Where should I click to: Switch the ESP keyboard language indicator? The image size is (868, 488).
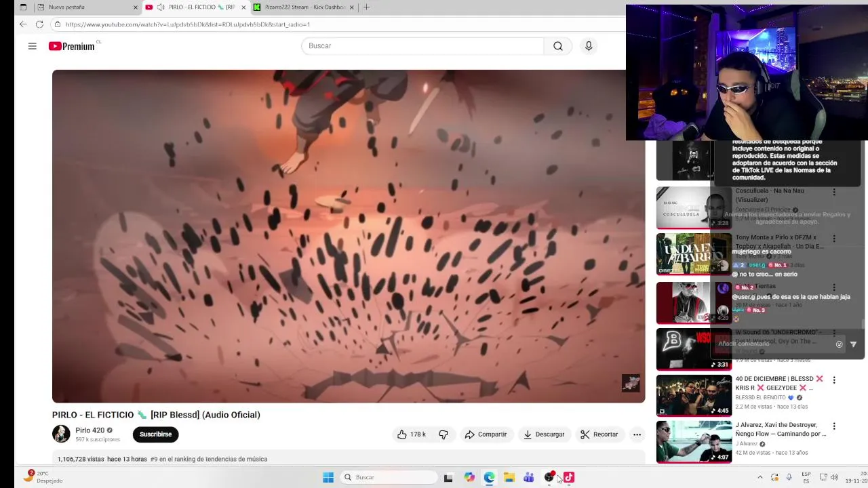pyautogui.click(x=806, y=477)
